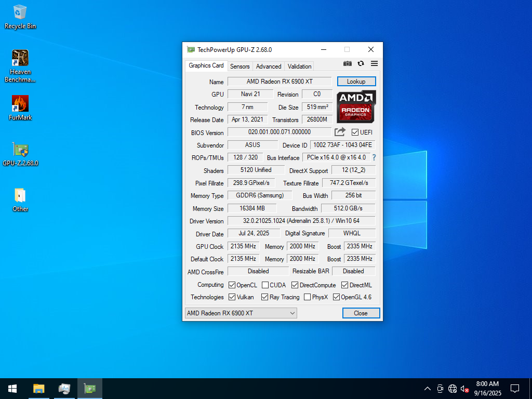Toggle the DirectCompute checkbox

pyautogui.click(x=295, y=285)
